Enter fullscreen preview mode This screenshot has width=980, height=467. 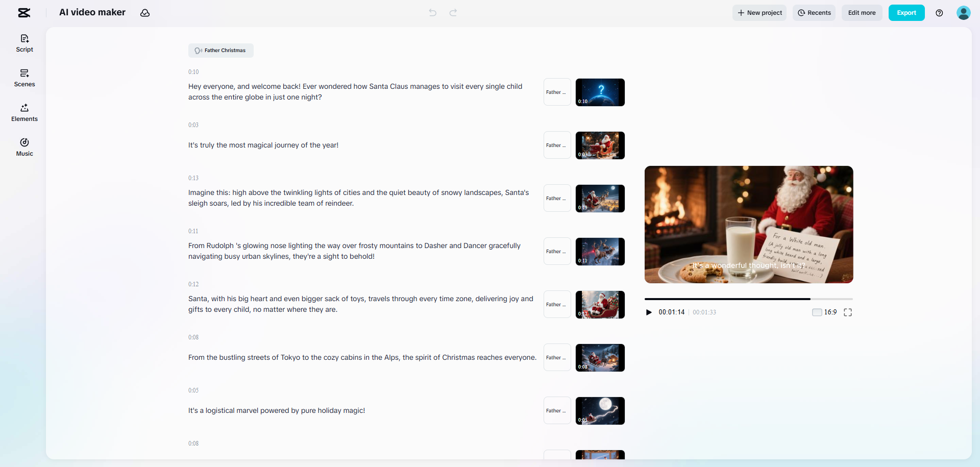(x=848, y=312)
